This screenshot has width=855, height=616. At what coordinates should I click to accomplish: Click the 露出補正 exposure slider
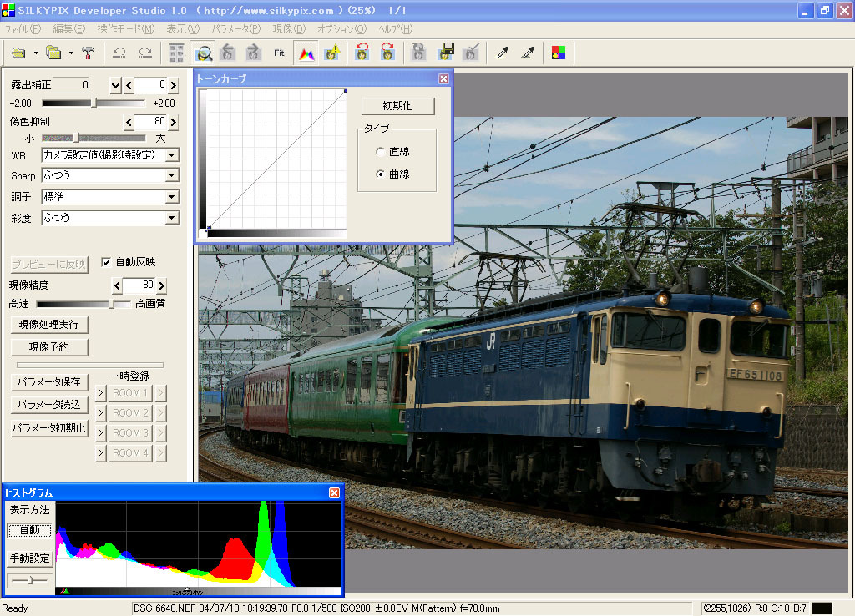[x=94, y=103]
